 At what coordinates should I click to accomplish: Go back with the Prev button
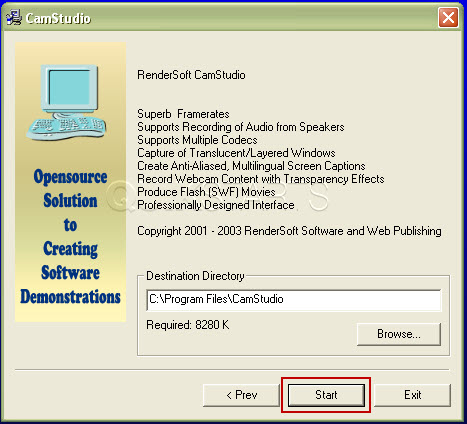[241, 395]
